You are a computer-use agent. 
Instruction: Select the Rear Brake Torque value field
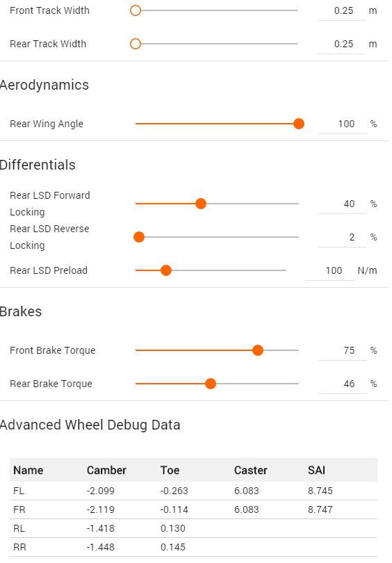pyautogui.click(x=343, y=384)
